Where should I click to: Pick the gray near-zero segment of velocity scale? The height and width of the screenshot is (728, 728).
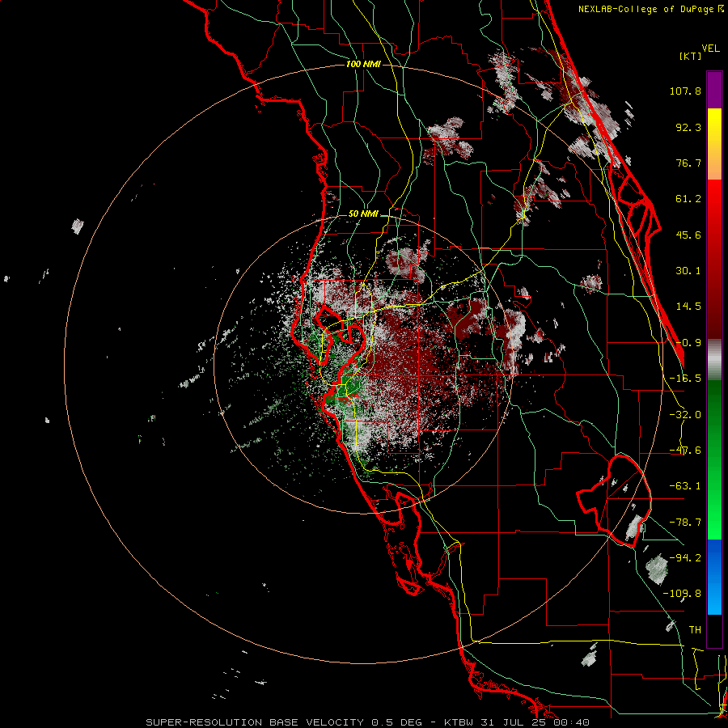click(714, 360)
